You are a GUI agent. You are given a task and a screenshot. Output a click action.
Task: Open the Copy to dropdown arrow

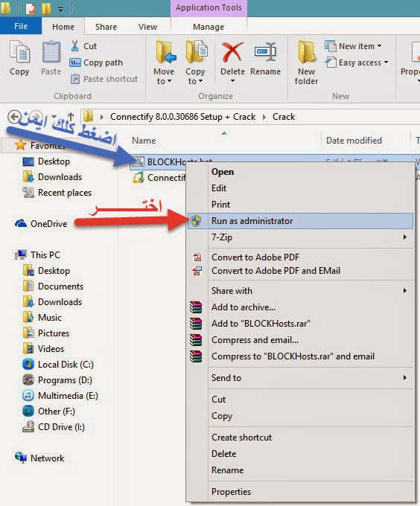(x=200, y=81)
